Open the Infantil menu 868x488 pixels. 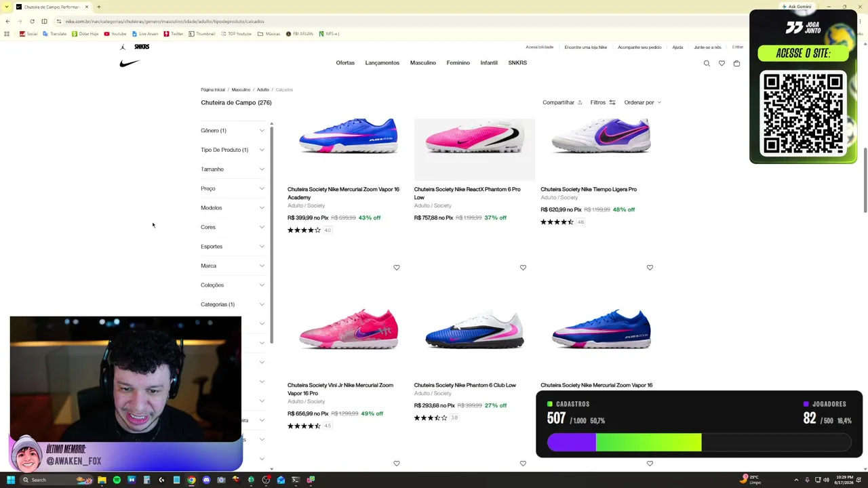click(x=489, y=63)
